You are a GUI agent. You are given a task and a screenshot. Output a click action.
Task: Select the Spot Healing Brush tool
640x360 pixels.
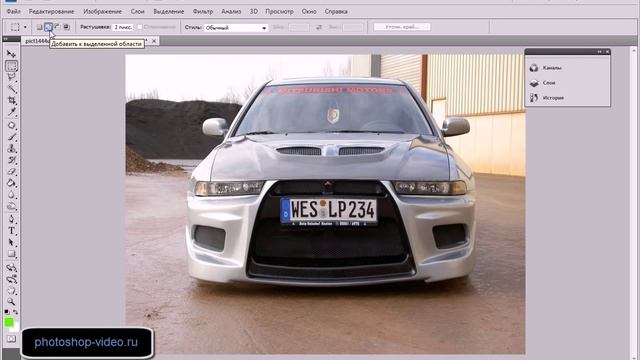[x=11, y=125]
